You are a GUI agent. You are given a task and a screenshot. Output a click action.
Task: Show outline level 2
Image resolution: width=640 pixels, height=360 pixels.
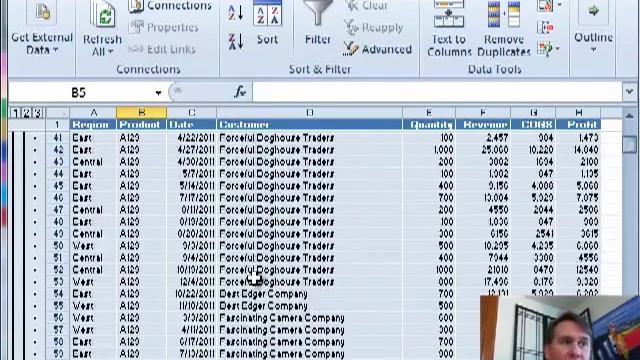pos(26,113)
